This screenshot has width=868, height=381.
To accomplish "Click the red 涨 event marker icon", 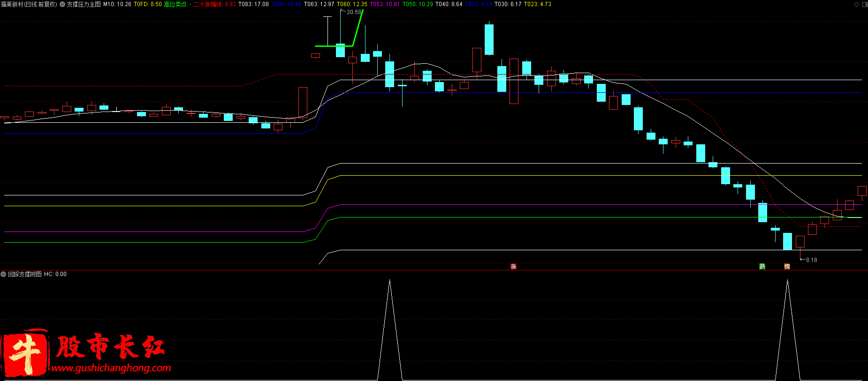I will pos(513,266).
